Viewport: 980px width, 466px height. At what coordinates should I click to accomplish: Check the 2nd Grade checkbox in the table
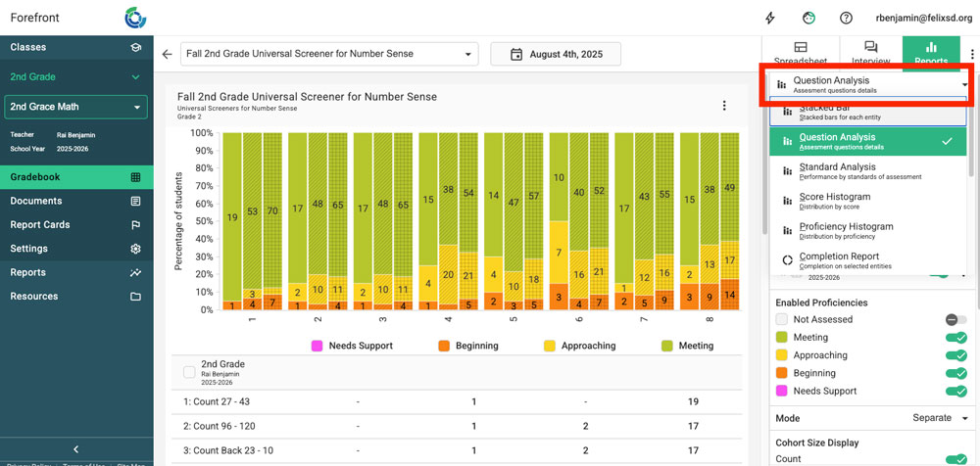point(189,372)
